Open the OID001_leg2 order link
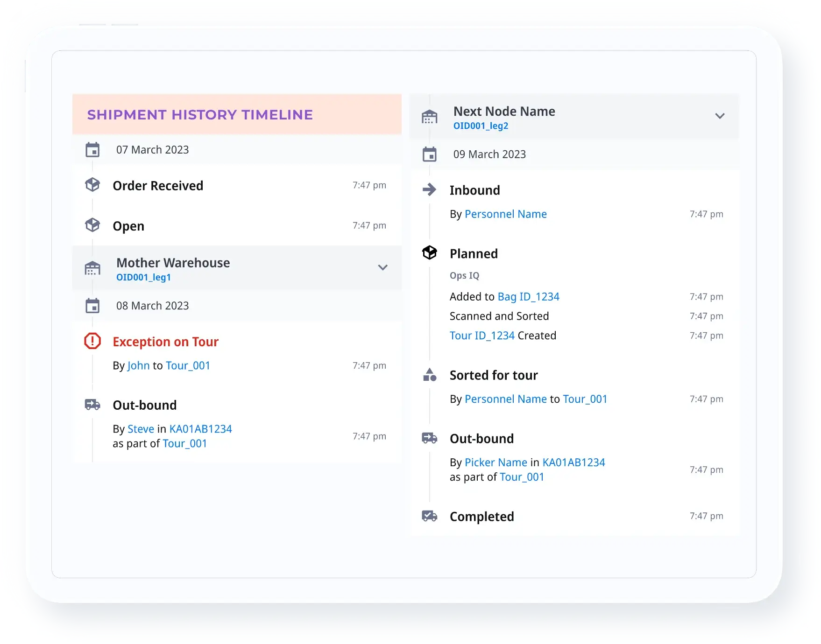Image resolution: width=821 pixels, height=644 pixels. pyautogui.click(x=481, y=126)
